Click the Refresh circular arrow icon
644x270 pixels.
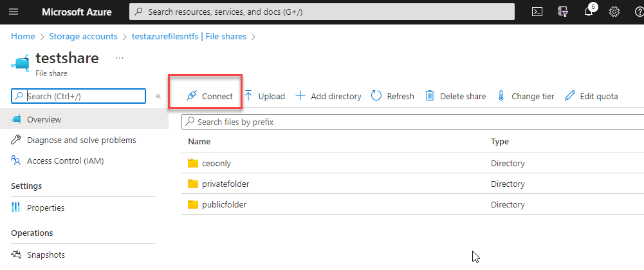click(x=376, y=96)
